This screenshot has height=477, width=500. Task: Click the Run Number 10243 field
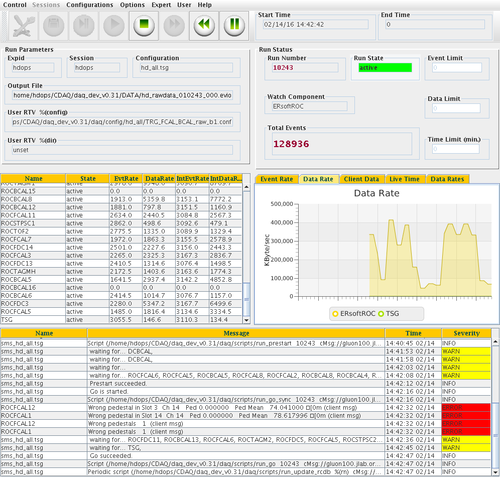click(305, 68)
